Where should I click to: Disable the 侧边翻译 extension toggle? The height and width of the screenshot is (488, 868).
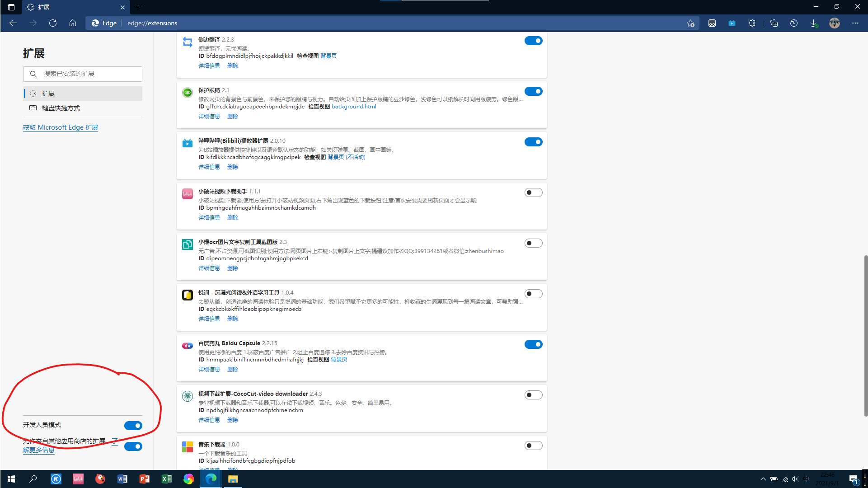coord(533,41)
